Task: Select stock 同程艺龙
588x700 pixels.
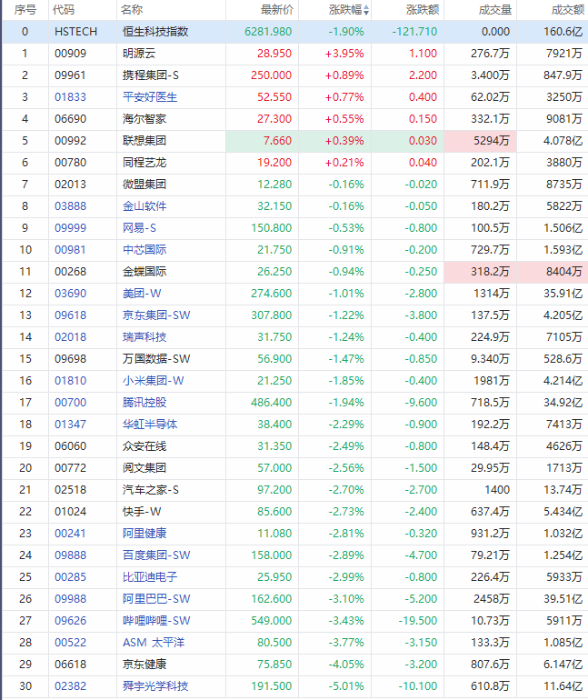Action: [x=145, y=163]
